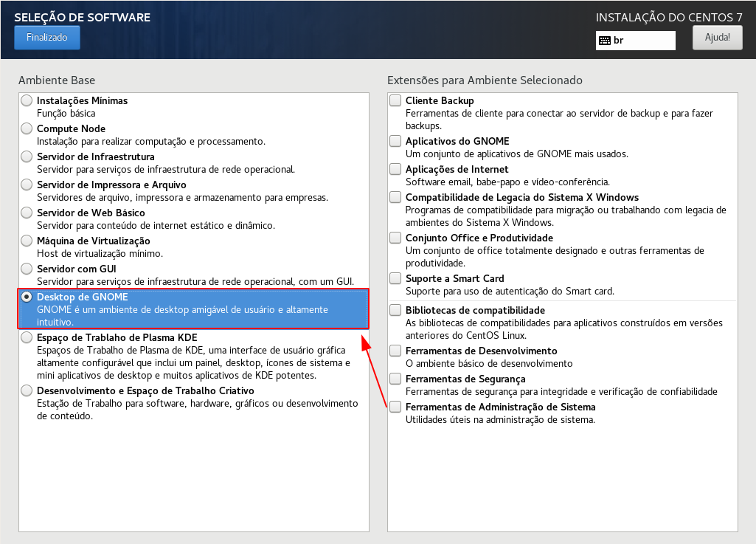The width and height of the screenshot is (756, 544).
Task: Click 'Um conjunto de aplicativos de GNOME mais usados.'
Action: (517, 154)
